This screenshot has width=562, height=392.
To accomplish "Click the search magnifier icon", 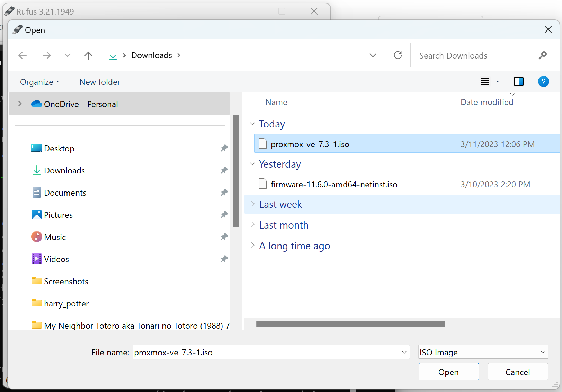I will [x=543, y=55].
